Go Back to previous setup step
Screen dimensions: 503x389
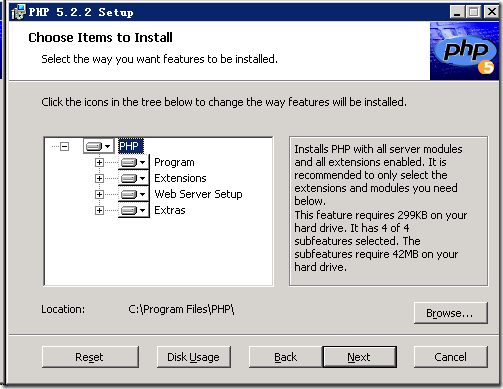point(286,357)
